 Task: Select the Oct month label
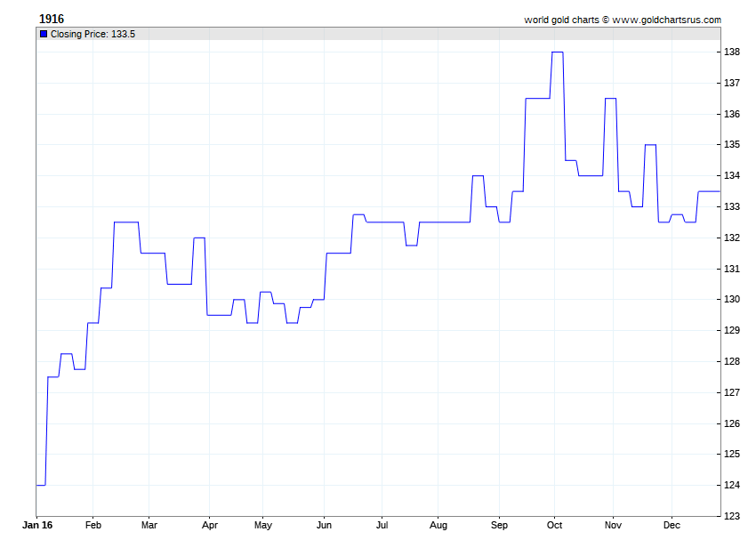click(x=555, y=526)
